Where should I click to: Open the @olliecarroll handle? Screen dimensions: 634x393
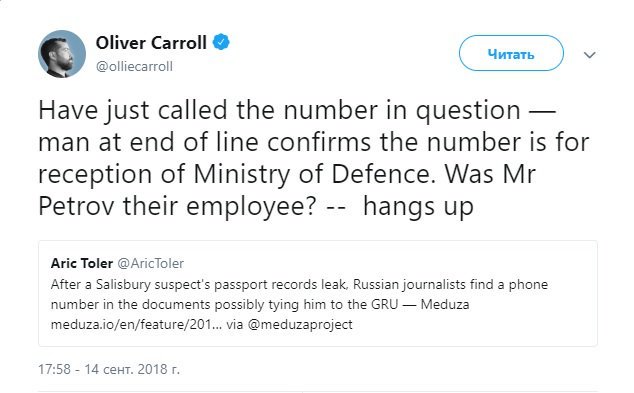tap(134, 66)
